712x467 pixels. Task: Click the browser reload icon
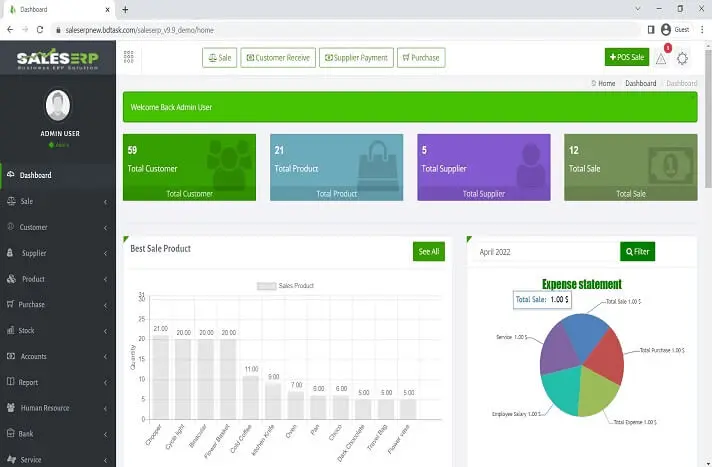[x=42, y=30]
